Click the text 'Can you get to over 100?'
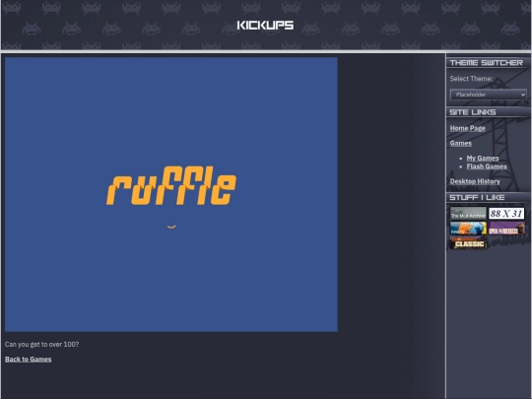 click(x=41, y=344)
